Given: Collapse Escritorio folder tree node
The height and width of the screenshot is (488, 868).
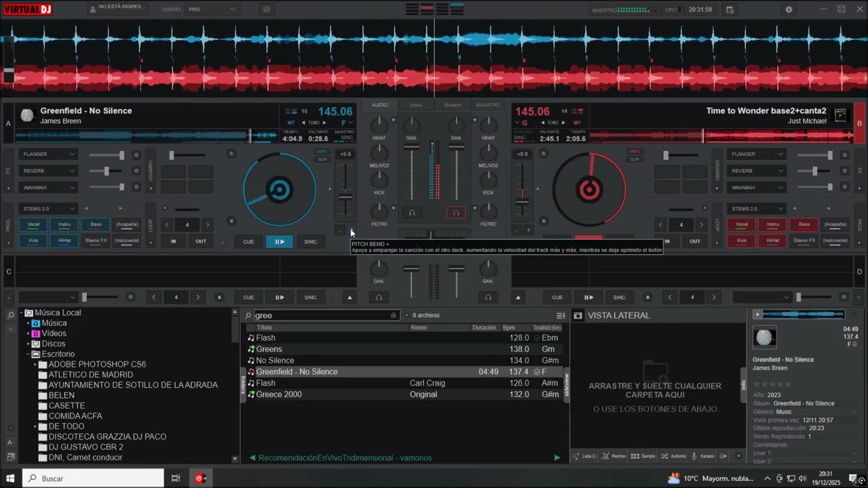Looking at the screenshot, I should coord(28,354).
